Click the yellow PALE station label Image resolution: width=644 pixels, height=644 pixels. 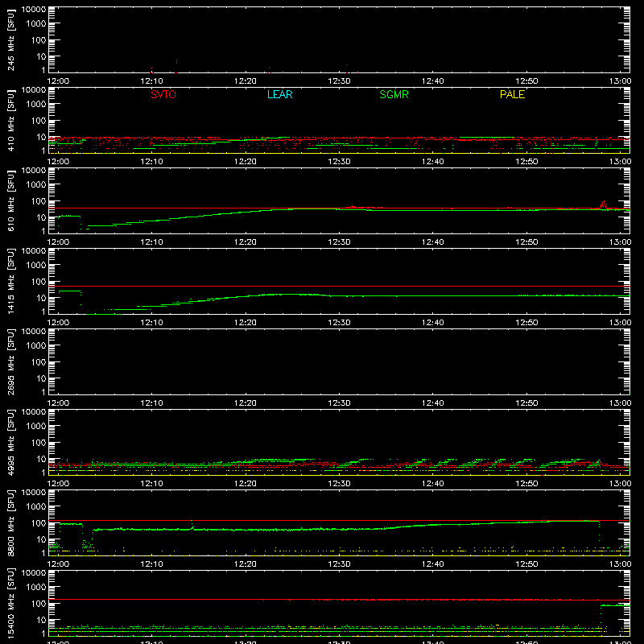click(512, 94)
